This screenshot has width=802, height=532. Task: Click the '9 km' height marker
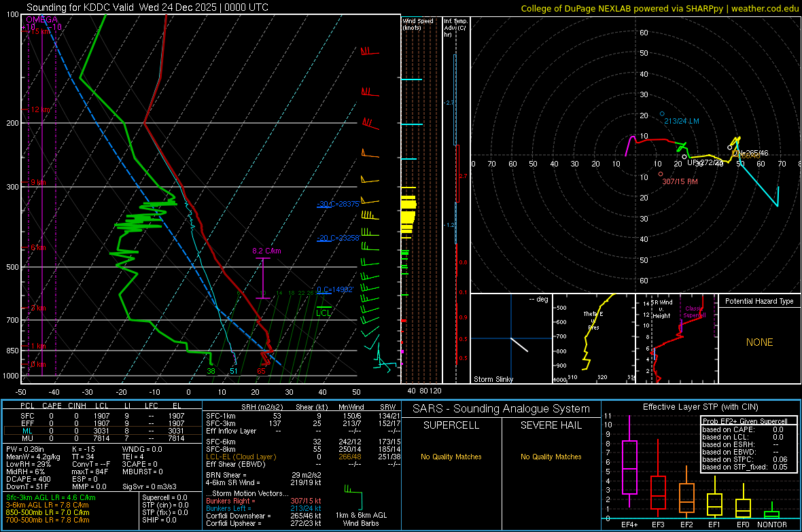(38, 183)
